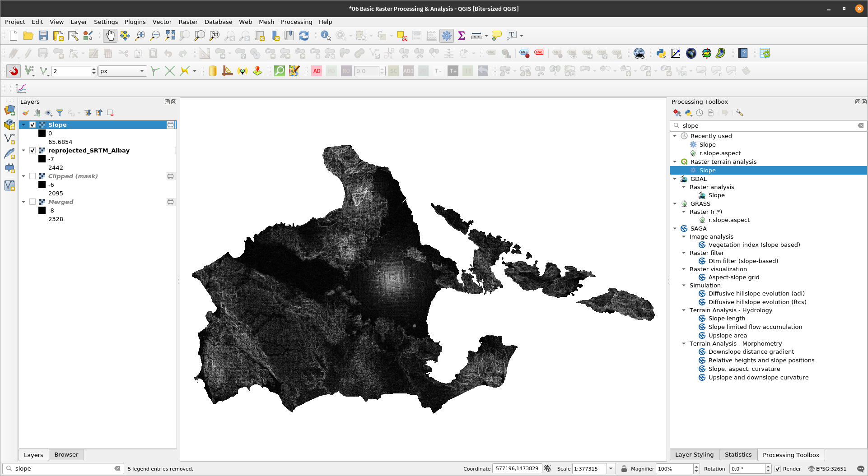Switch to the Layer Styling tab
This screenshot has width=868, height=476.
point(694,455)
